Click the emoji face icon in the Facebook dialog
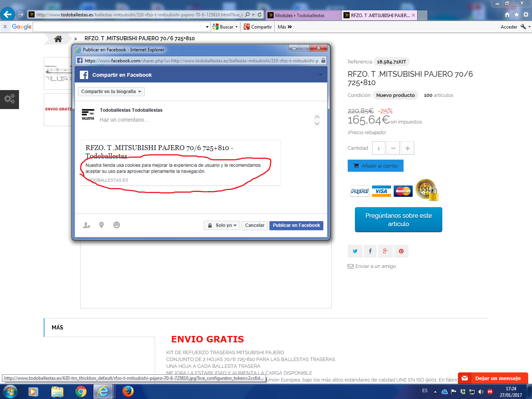 [x=117, y=225]
